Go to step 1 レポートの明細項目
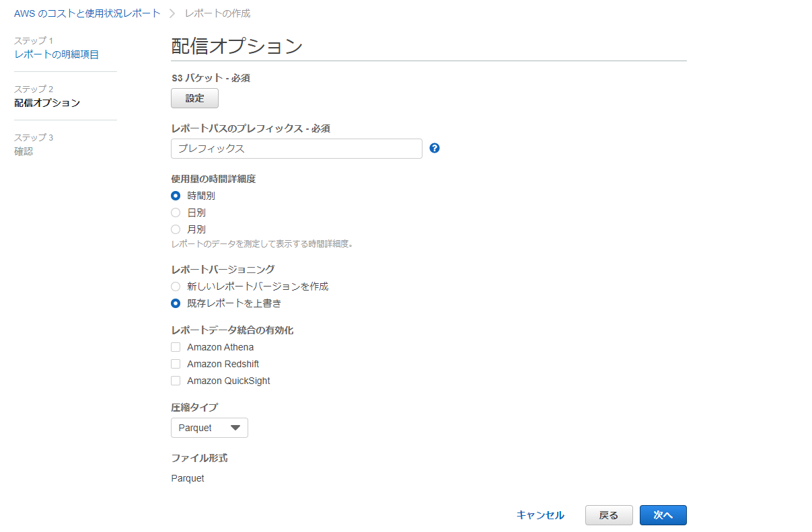Image resolution: width=812 pixels, height=532 pixels. point(57,54)
